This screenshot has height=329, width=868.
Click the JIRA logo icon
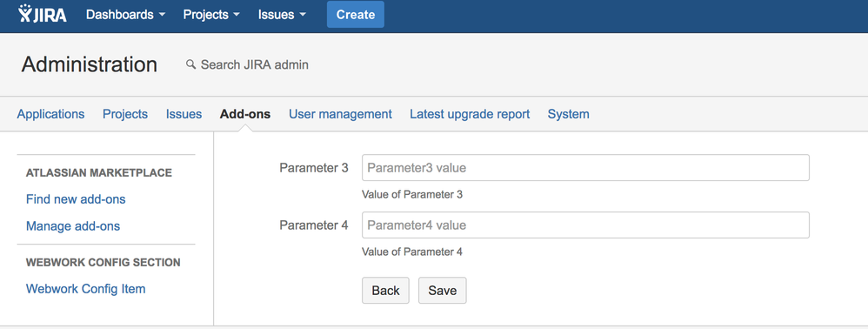[43, 14]
